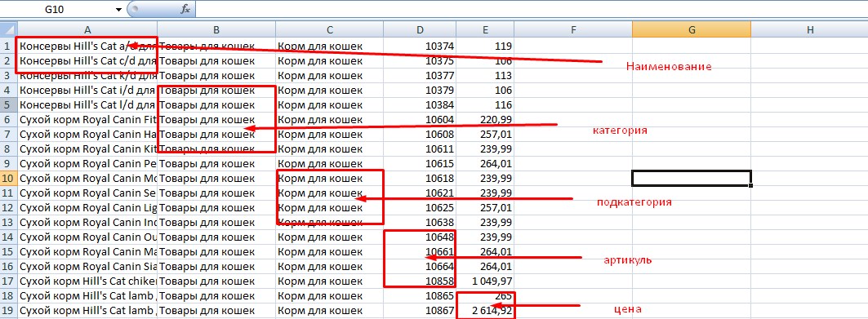Select row 5 header

pos(9,104)
